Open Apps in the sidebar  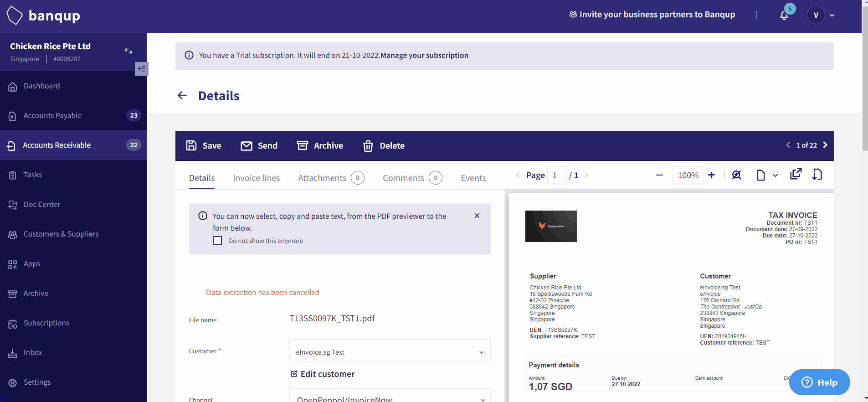73,264
